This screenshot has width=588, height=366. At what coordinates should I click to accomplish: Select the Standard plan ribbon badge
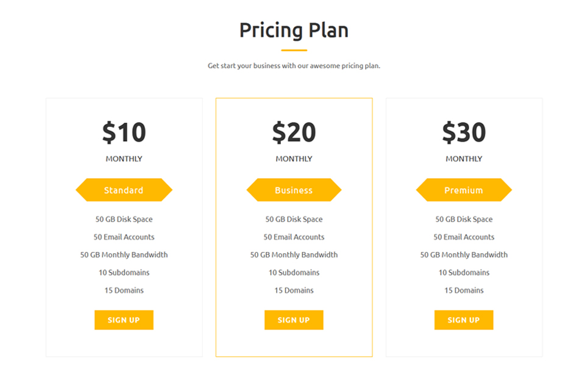124,190
